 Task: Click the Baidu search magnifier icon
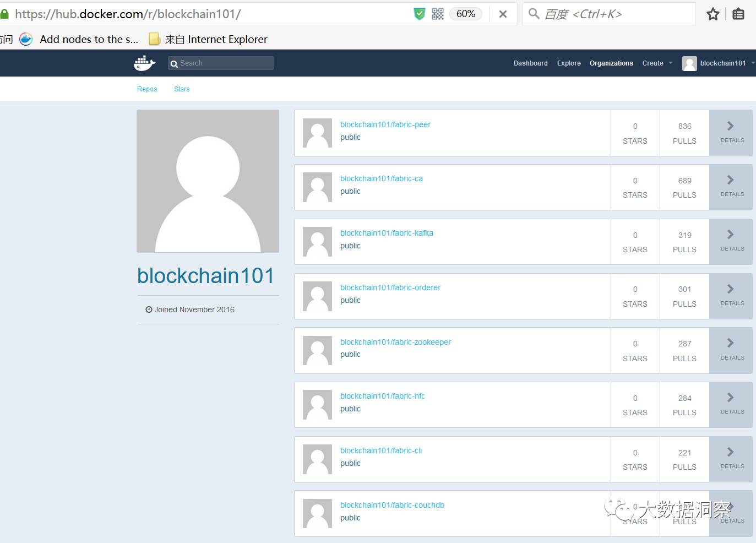point(534,13)
